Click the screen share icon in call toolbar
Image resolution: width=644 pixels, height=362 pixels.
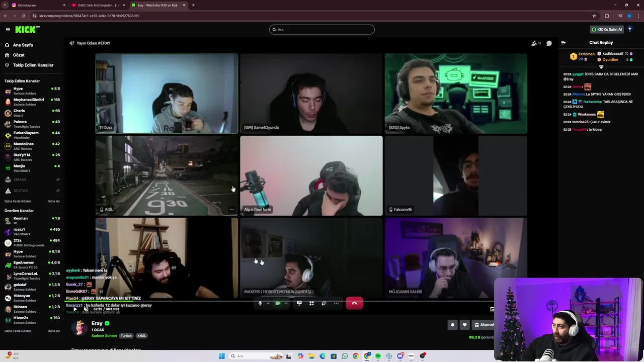click(x=299, y=303)
